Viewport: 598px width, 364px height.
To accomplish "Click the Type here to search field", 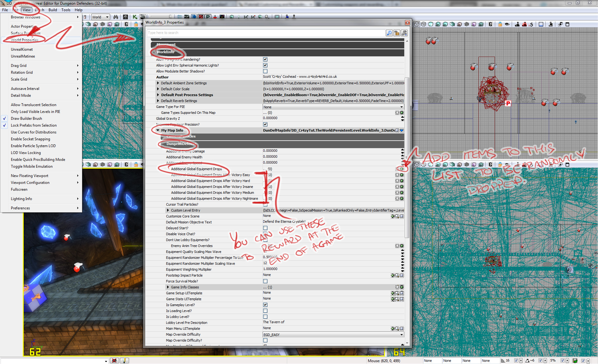I will coord(266,33).
